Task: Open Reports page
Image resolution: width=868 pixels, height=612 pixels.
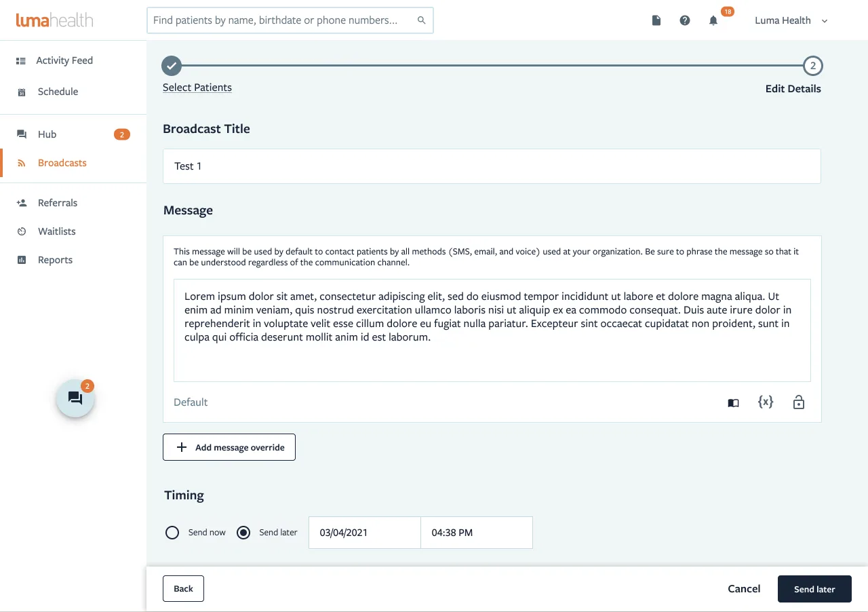Action: pos(55,260)
